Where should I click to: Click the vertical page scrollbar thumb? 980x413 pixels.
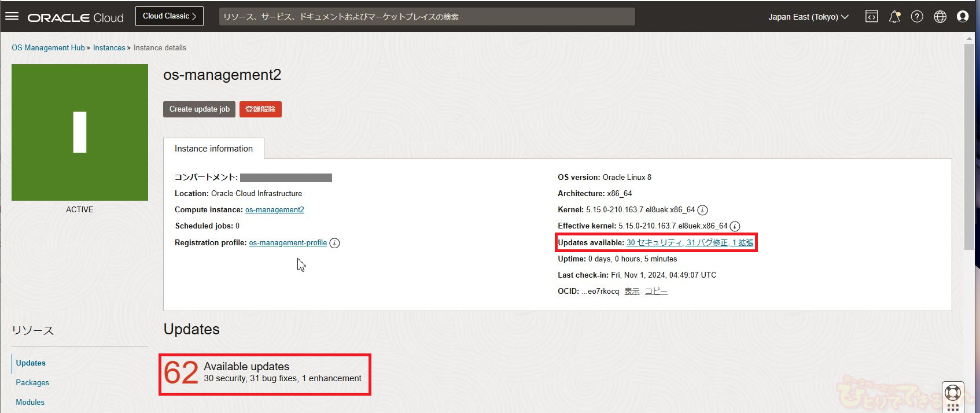970,147
